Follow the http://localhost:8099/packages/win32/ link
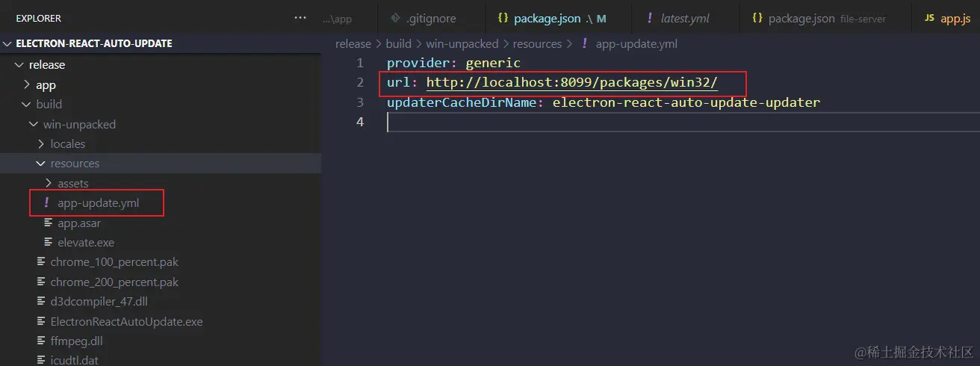The width and height of the screenshot is (980, 366). tap(571, 83)
